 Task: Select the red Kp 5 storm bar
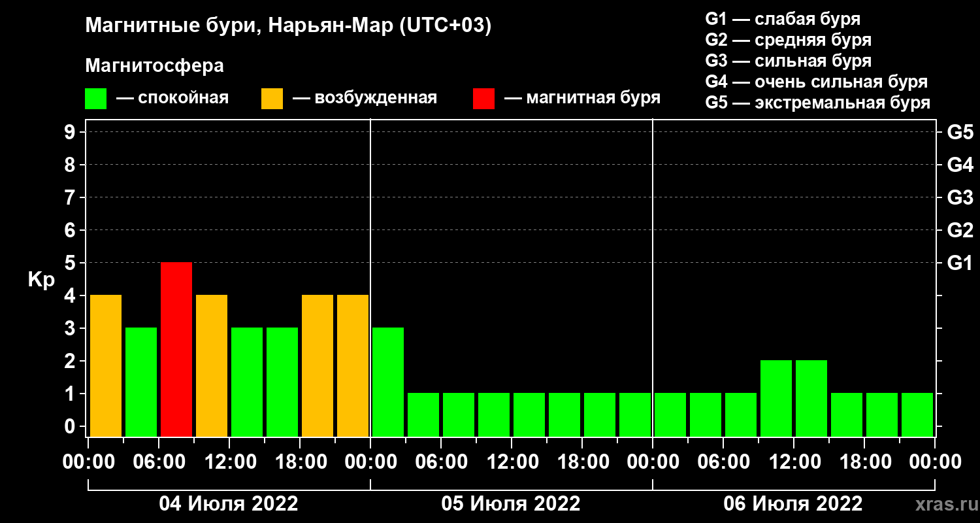tap(176, 349)
